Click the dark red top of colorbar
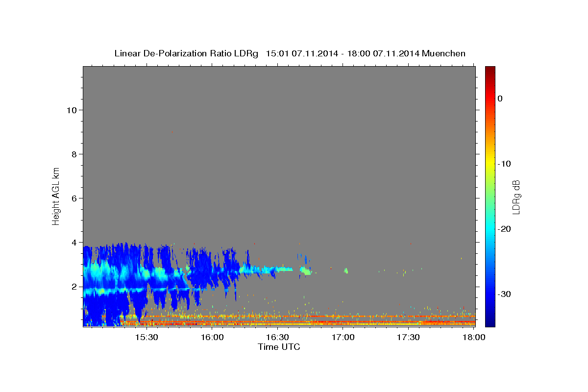 pyautogui.click(x=490, y=70)
